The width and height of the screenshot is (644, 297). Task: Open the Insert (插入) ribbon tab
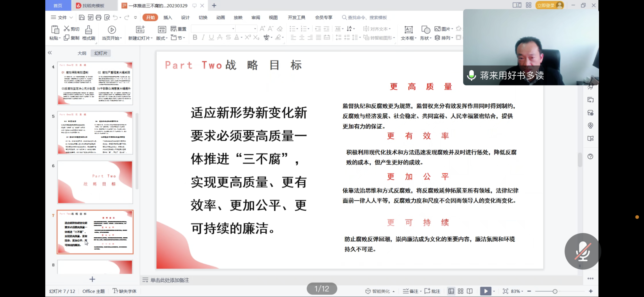coord(168,18)
